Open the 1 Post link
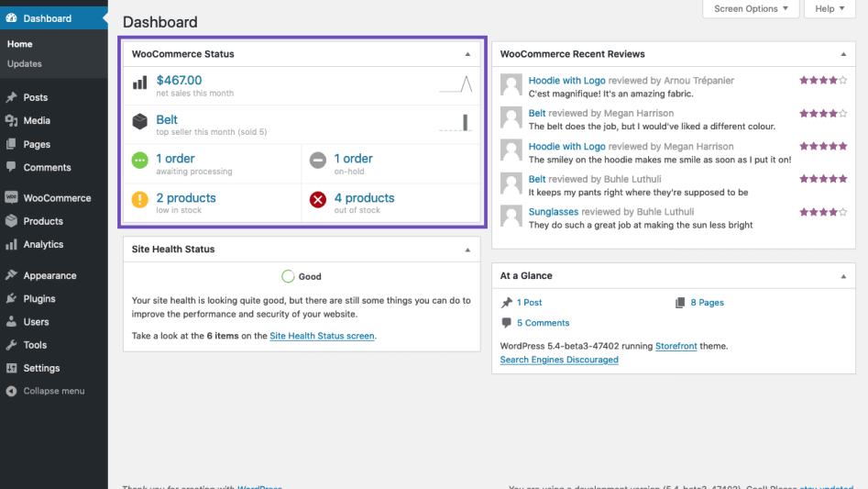868x489 pixels. [529, 303]
